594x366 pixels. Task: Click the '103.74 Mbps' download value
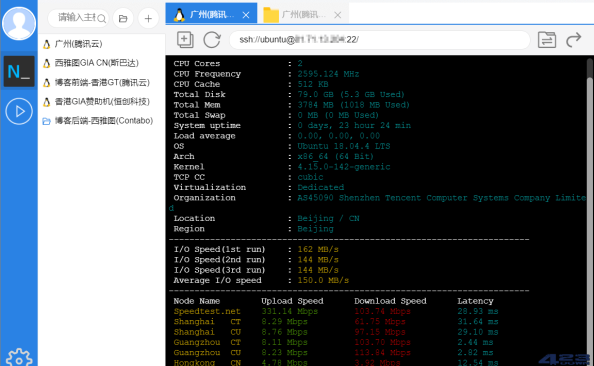coord(383,311)
